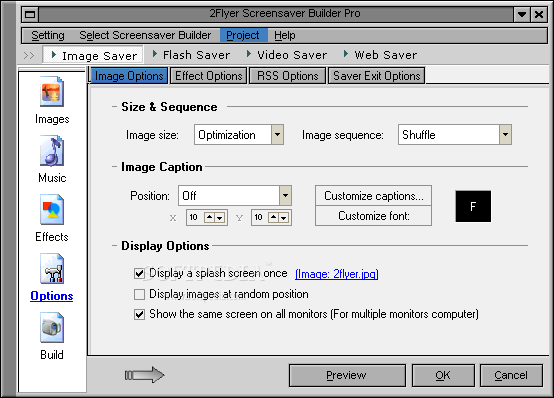The height and width of the screenshot is (398, 554).
Task: Decrease the Y offset value
Action: pos(283,217)
